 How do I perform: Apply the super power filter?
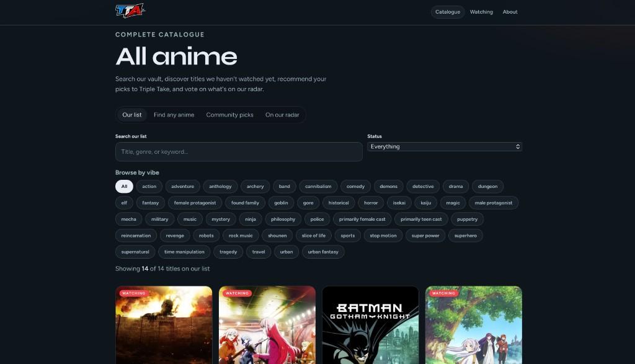(x=425, y=236)
